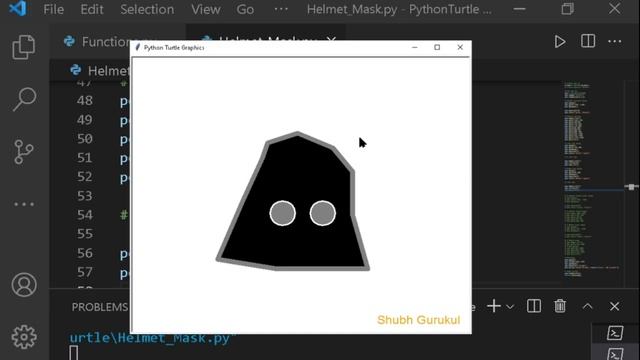Click the turtle feather icon in title bar
Screen dimensions: 640x360
138,47
